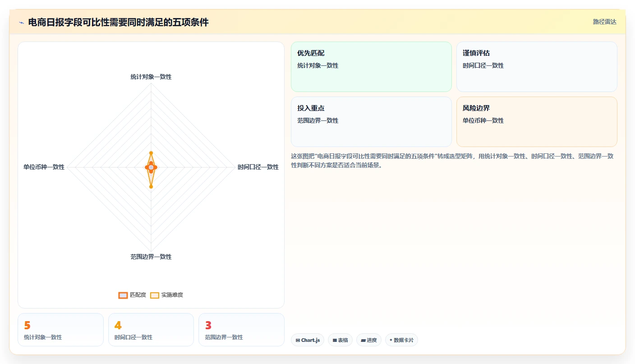This screenshot has height=364, width=635.
Task: Click the 匹配度 legend text
Action: pyautogui.click(x=138, y=295)
